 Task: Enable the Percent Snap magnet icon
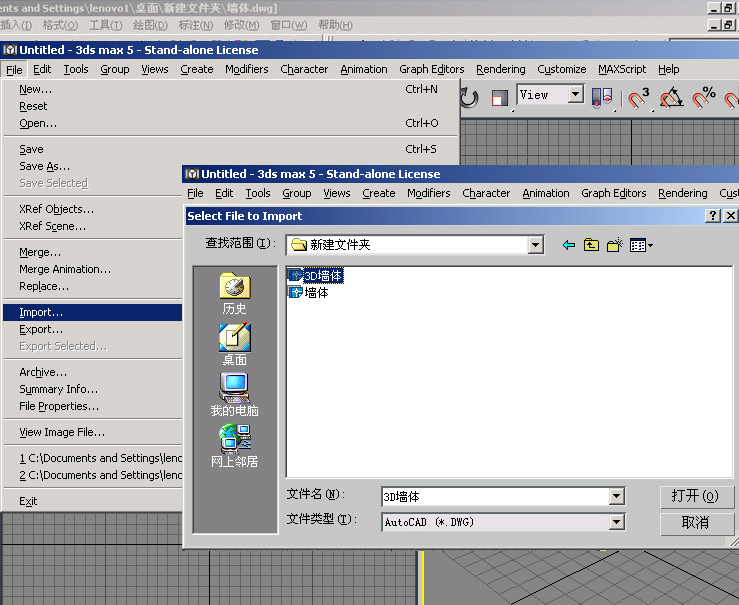pos(705,98)
